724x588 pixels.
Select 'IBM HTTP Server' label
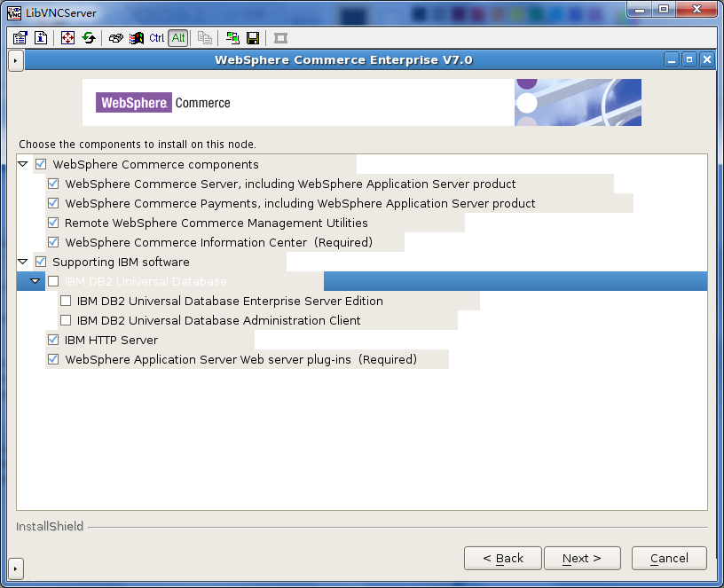click(x=111, y=341)
